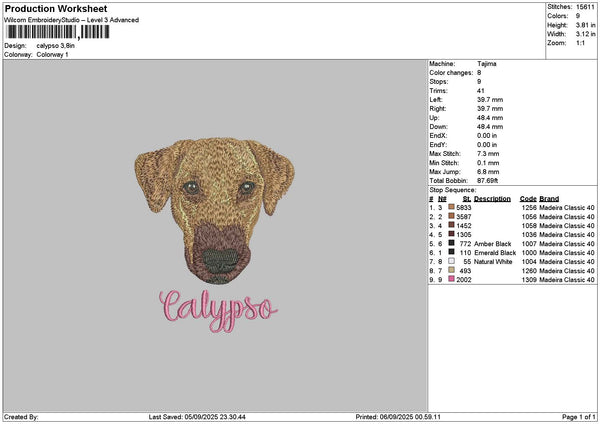The height and width of the screenshot is (424, 600).
Task: Click the Amber Black thread swatch
Action: [x=452, y=243]
